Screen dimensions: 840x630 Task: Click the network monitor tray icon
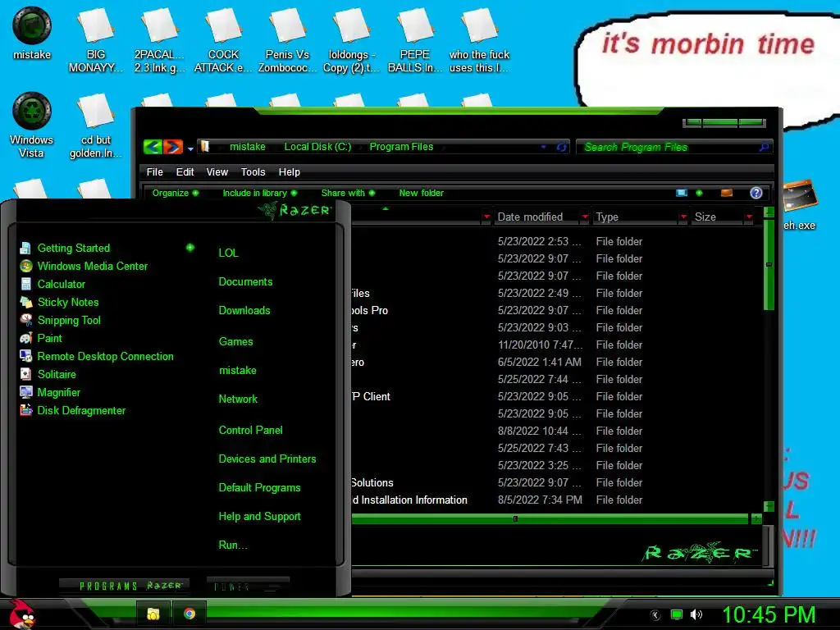point(677,614)
